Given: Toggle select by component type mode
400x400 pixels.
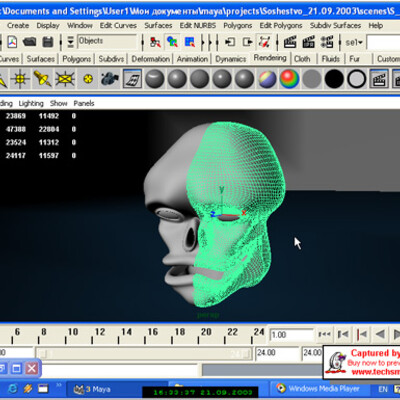Looking at the screenshot, I should click(x=190, y=42).
